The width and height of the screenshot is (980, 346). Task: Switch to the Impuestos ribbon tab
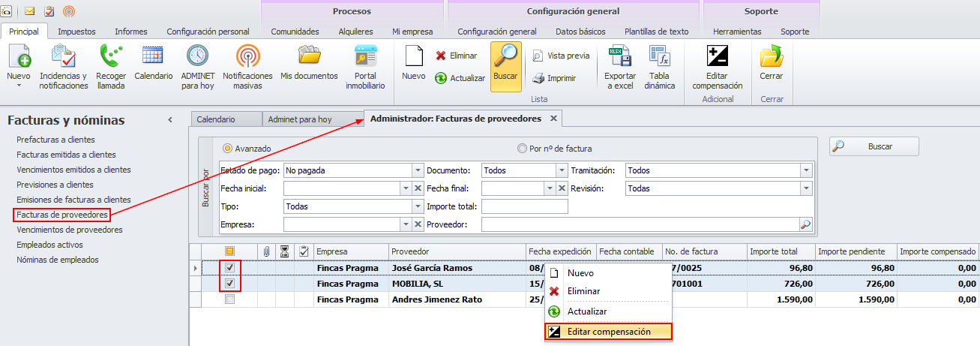pos(76,32)
